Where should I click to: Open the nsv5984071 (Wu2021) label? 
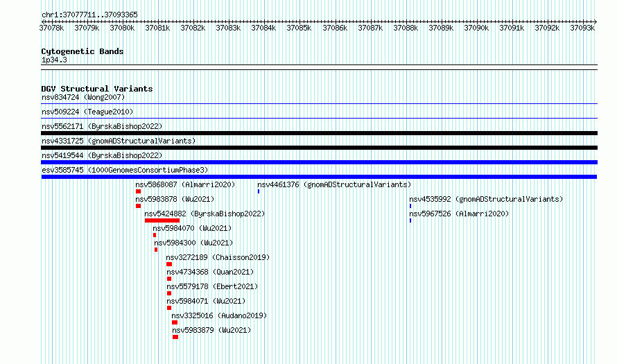[x=206, y=301]
